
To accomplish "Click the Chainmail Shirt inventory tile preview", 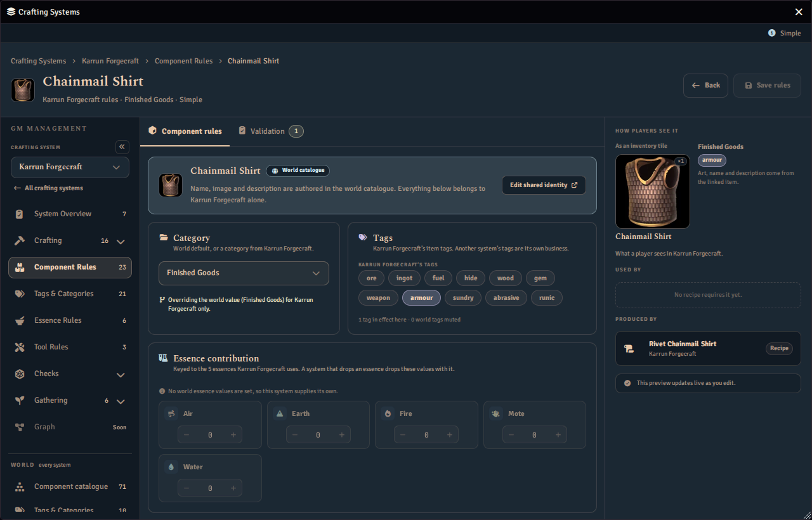I will tap(653, 192).
